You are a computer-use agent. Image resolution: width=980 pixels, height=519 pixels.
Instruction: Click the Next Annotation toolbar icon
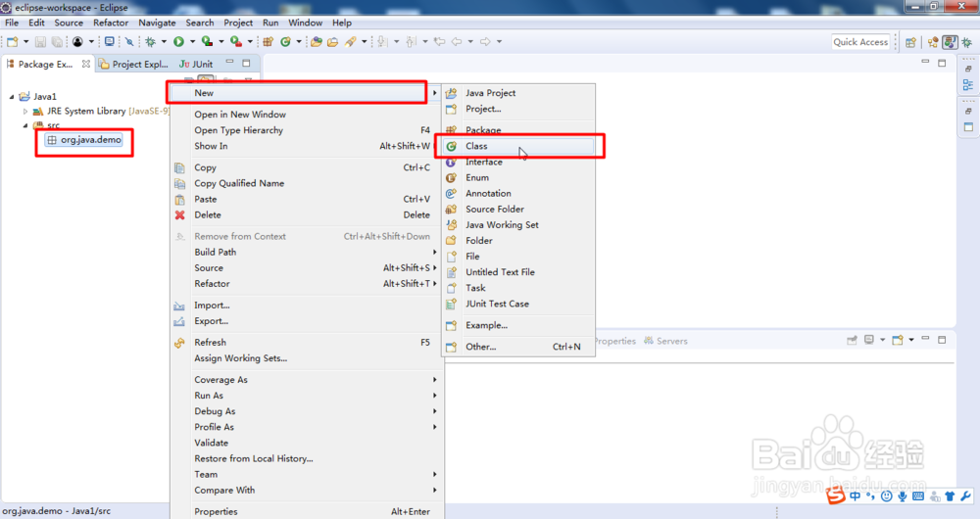click(x=382, y=42)
